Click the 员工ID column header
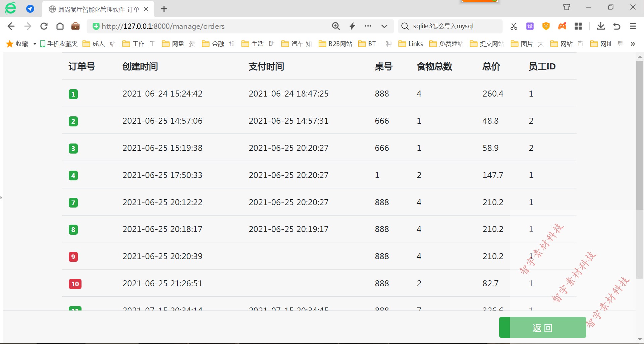644x344 pixels. 542,66
